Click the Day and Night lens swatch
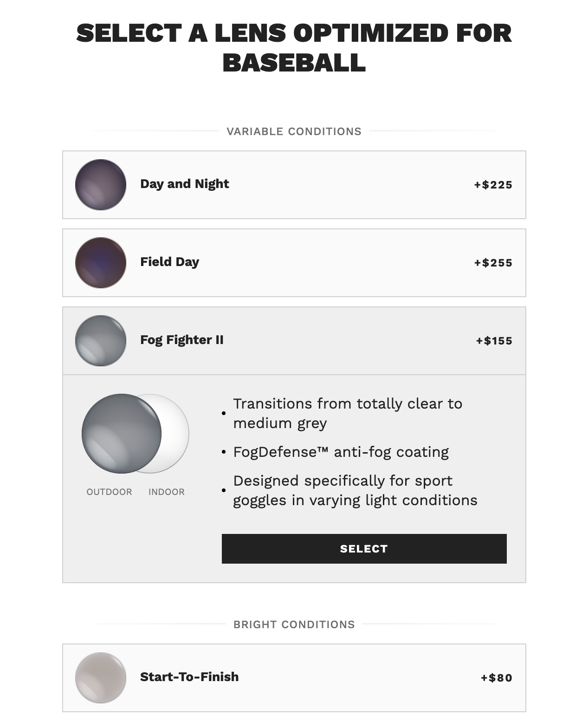 tap(101, 185)
